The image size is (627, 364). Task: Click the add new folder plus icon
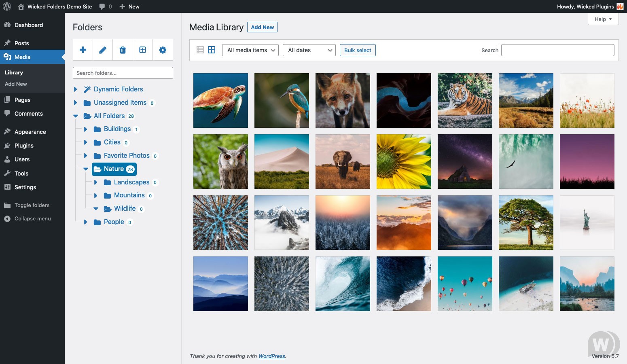[83, 49]
